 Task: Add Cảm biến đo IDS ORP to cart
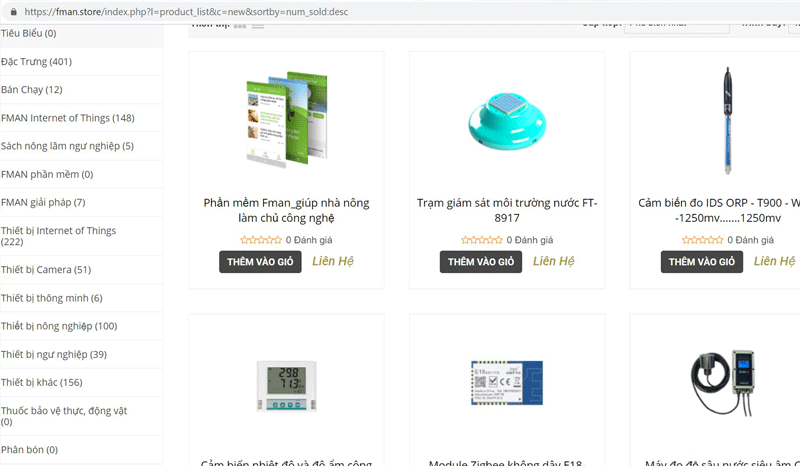[702, 262]
